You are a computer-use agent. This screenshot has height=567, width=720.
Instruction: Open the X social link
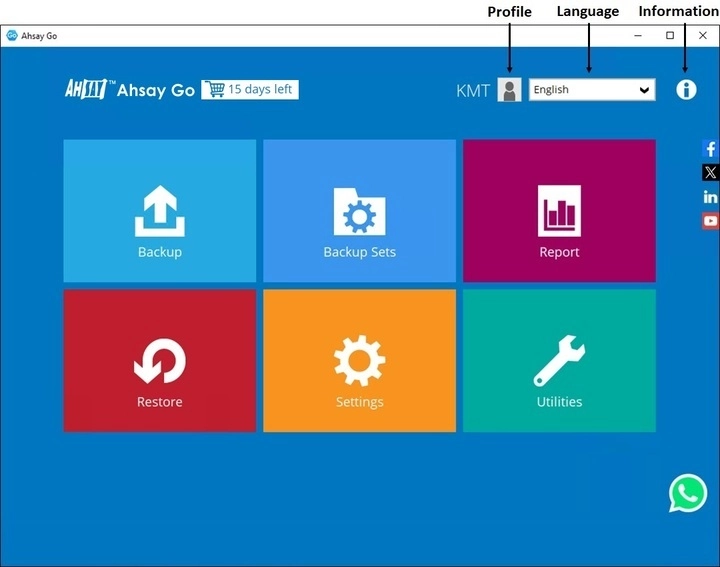click(x=710, y=173)
